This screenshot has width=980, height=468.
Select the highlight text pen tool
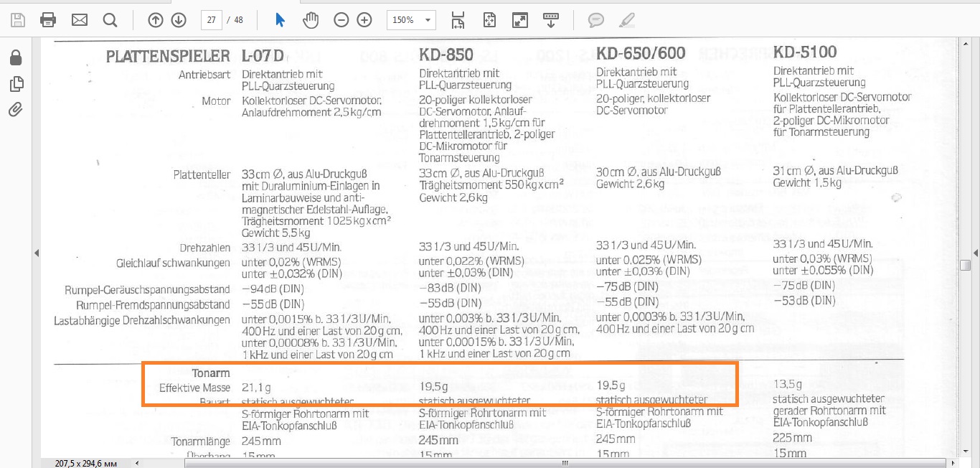(x=627, y=20)
